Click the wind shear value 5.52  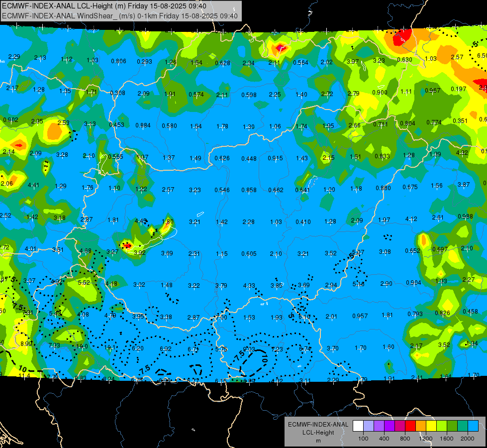click(x=84, y=283)
